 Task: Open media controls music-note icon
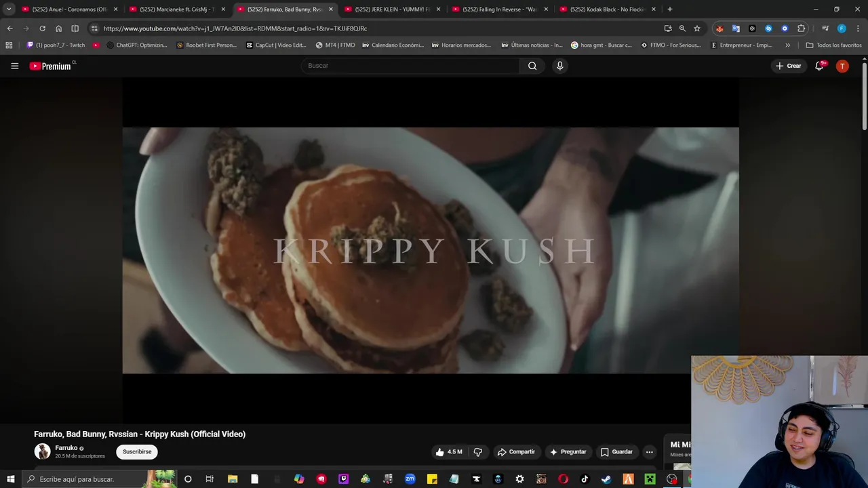pos(825,28)
